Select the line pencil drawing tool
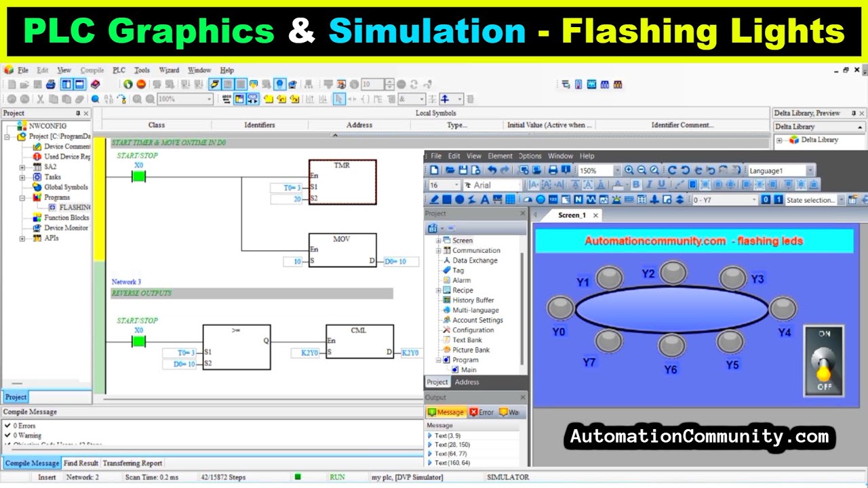The height and width of the screenshot is (488, 868). click(435, 199)
